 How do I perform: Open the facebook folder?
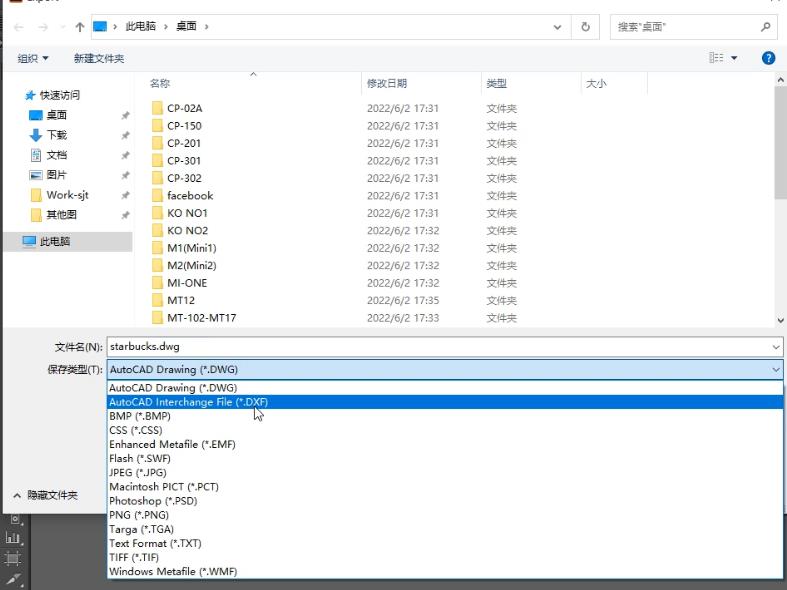[189, 196]
